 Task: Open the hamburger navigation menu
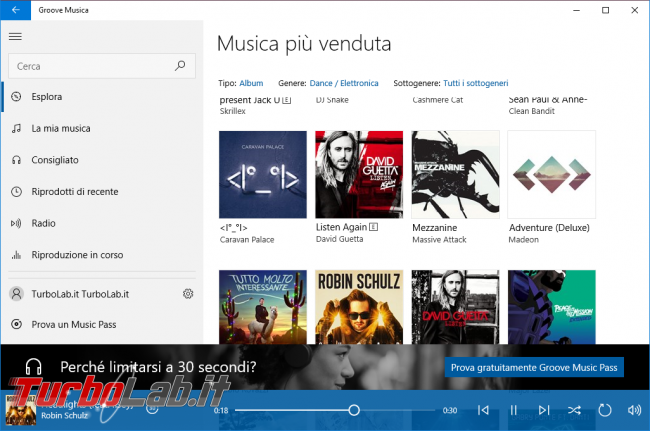tap(15, 36)
